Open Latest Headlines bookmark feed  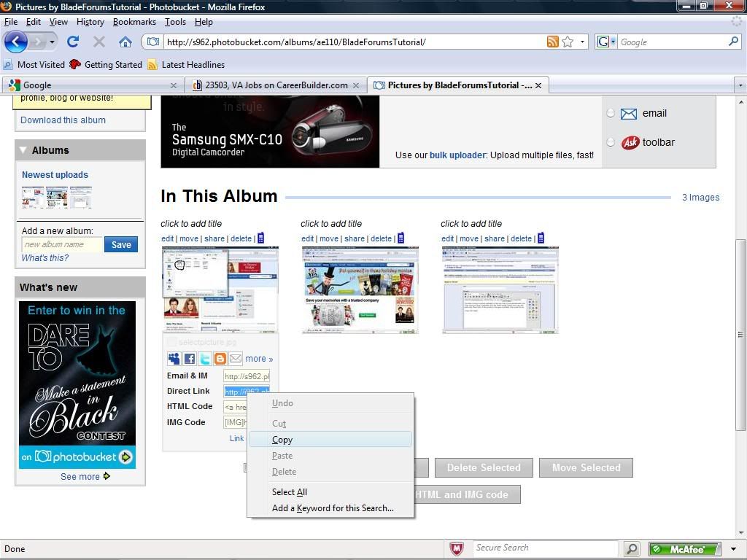point(186,65)
